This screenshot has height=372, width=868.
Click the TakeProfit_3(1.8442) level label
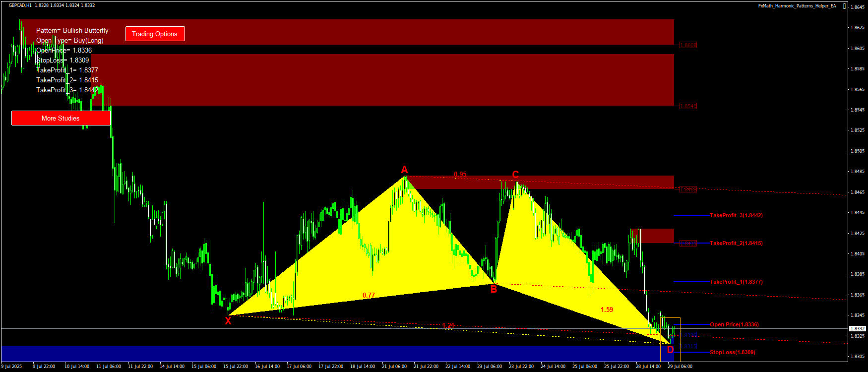click(x=736, y=215)
